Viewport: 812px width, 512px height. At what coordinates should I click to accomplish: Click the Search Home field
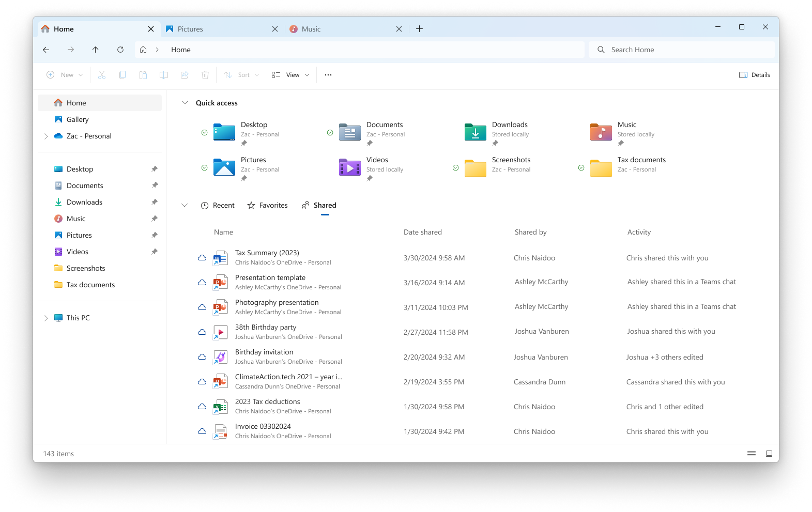(682, 50)
